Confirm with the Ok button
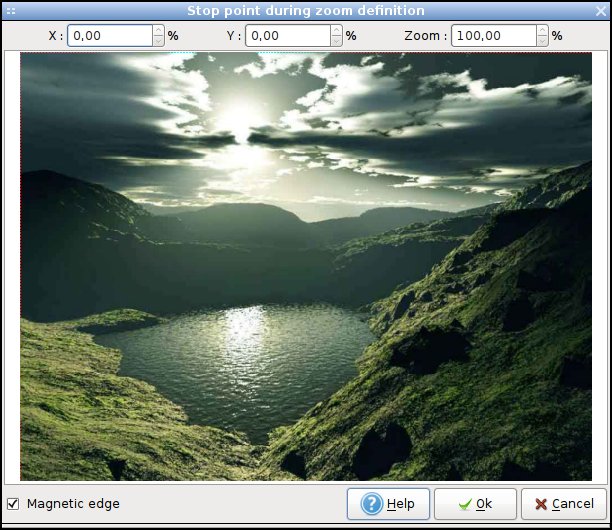The width and height of the screenshot is (612, 530). 475,504
